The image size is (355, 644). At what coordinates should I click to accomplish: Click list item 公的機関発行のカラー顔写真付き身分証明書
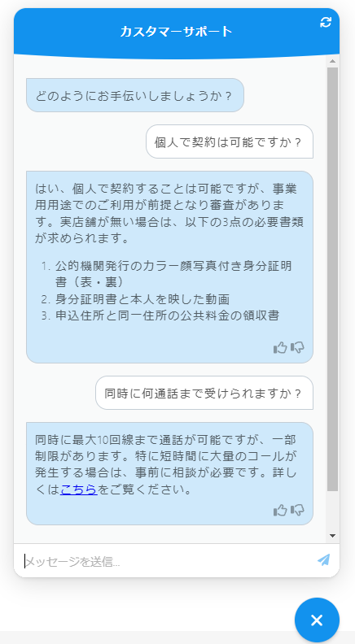point(173,274)
